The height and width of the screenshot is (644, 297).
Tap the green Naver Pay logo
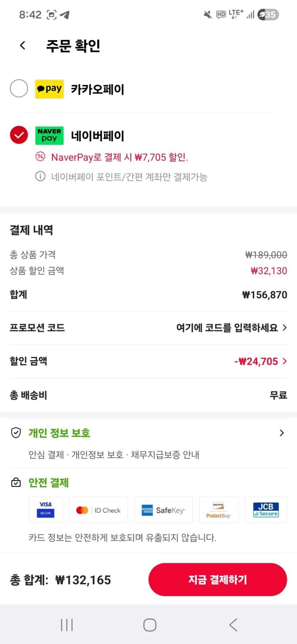[x=49, y=135]
